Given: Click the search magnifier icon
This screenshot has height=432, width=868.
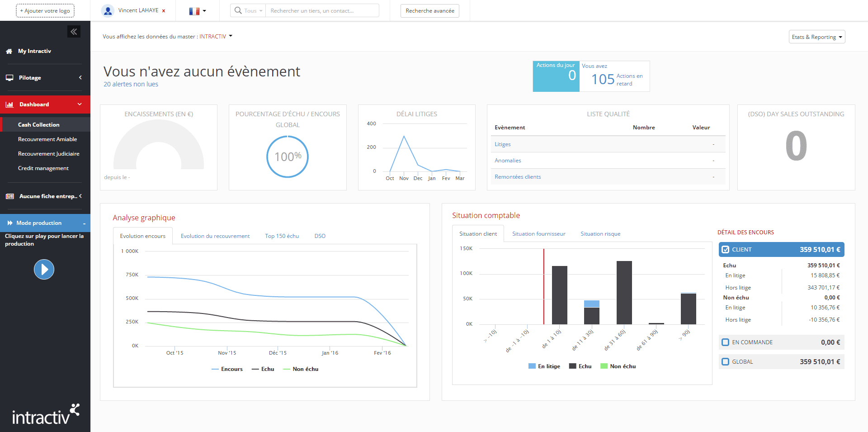Looking at the screenshot, I should coord(238,10).
